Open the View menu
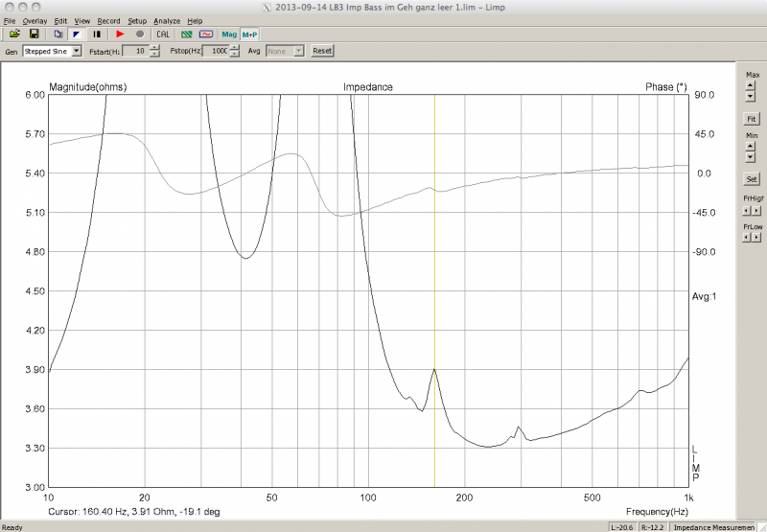The image size is (767, 532). coord(82,21)
